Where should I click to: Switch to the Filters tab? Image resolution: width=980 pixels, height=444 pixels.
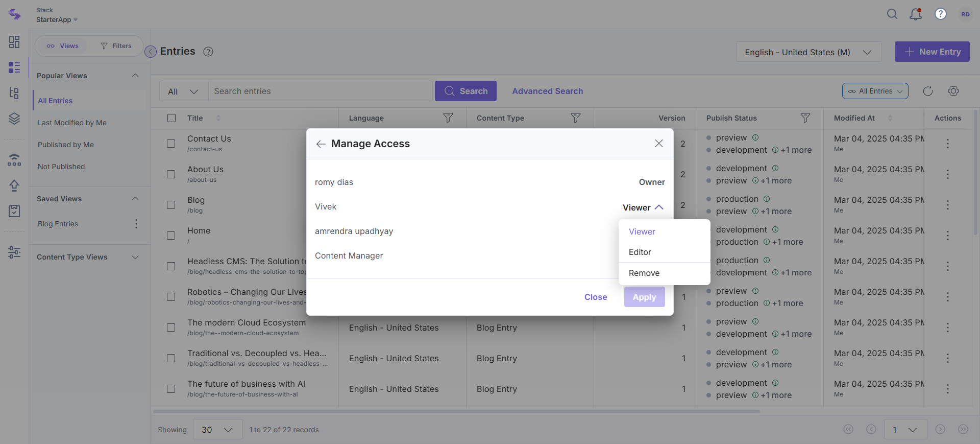tap(116, 46)
